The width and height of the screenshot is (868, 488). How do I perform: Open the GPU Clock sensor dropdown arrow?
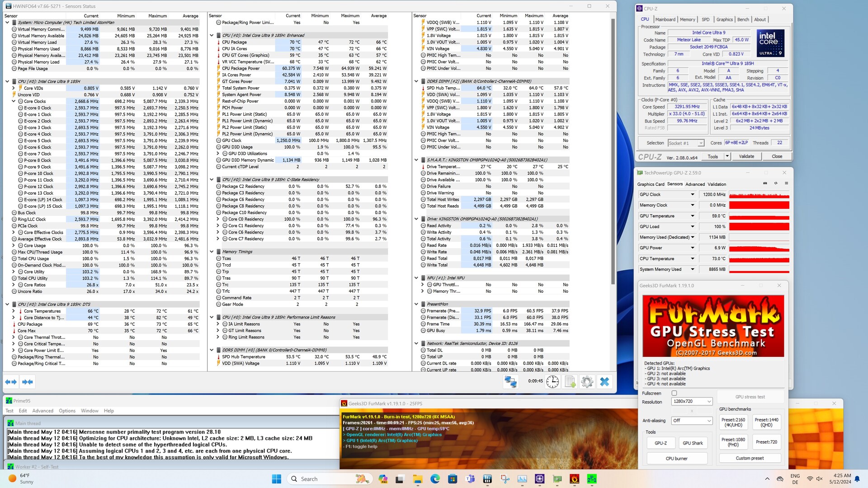pyautogui.click(x=692, y=194)
